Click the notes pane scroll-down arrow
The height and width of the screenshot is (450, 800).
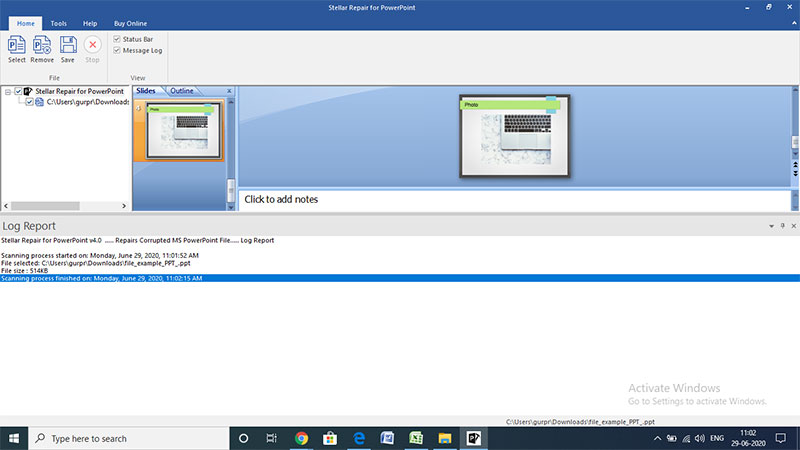[795, 207]
